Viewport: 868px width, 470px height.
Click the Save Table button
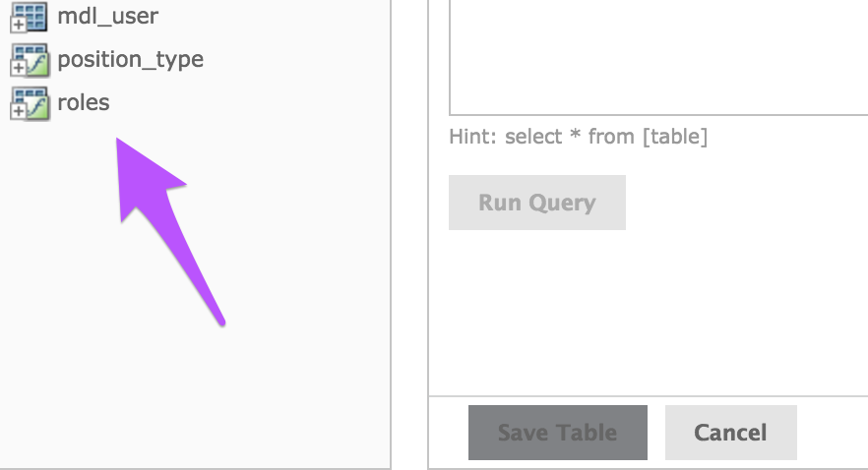pos(557,433)
